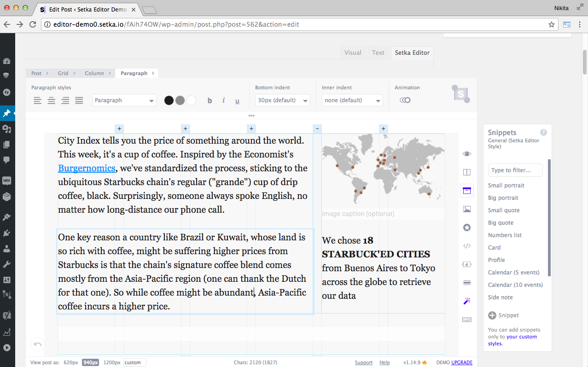Open the image insert tool
Viewport: 588px width, 367px height.
click(467, 209)
